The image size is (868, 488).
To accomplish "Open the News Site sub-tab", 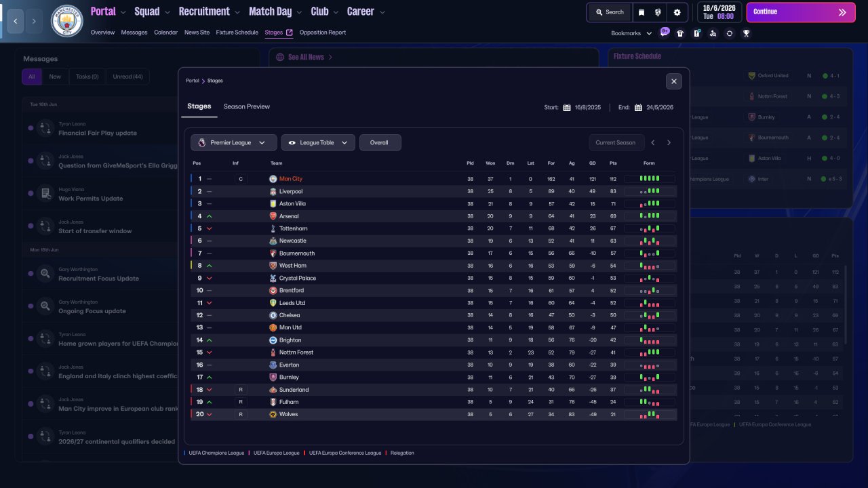I will click(197, 33).
